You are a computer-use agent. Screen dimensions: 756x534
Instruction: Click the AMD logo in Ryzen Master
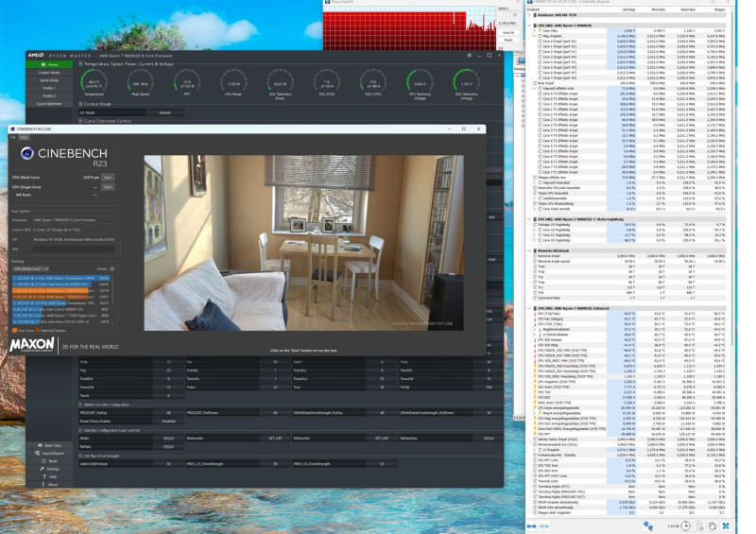(x=36, y=55)
